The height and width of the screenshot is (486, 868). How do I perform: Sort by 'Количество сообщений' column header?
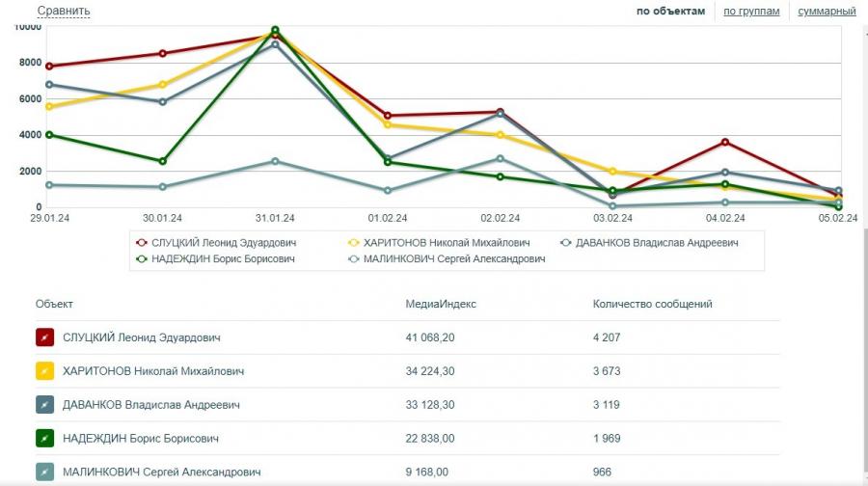click(652, 304)
